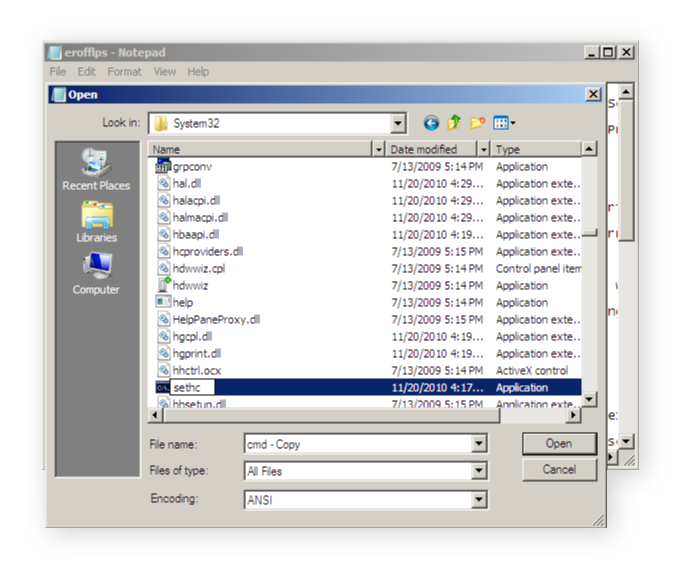
Task: Select the grpconv application file
Action: tap(191, 166)
